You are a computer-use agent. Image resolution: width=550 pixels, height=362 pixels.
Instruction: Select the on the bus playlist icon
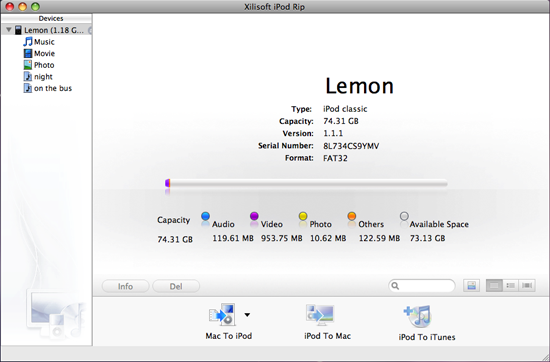(28, 88)
